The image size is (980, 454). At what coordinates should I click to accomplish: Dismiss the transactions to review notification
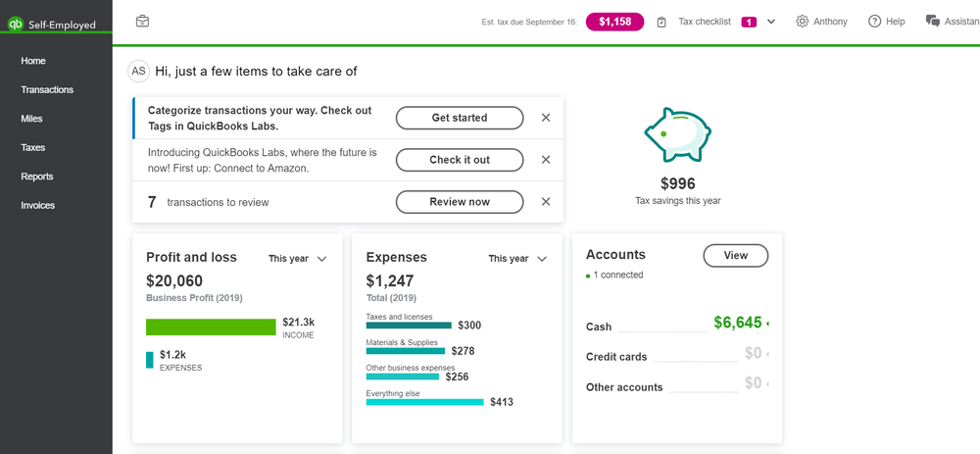tap(546, 202)
